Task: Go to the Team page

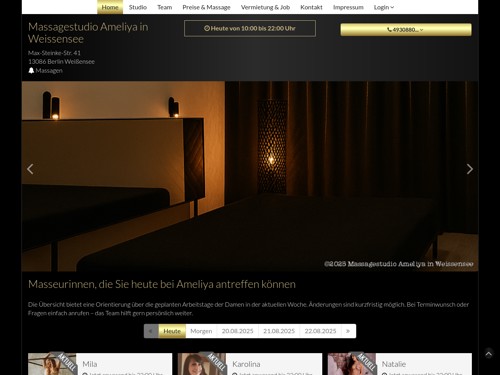Action: (x=165, y=7)
